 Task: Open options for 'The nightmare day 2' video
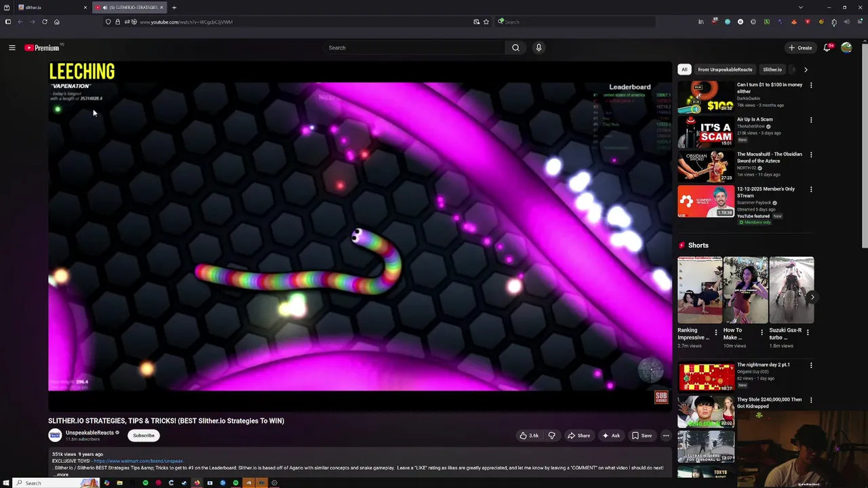click(811, 365)
